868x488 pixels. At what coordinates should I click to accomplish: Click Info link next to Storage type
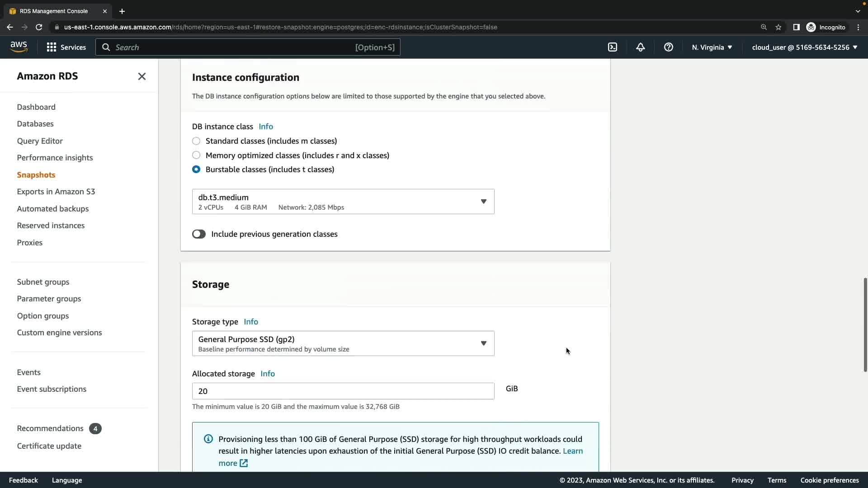[x=251, y=322]
